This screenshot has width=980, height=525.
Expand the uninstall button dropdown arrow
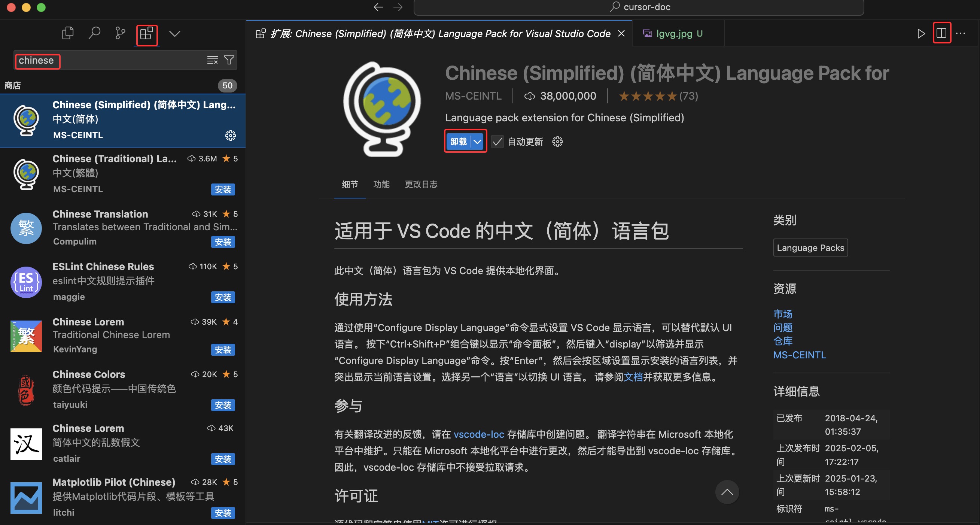point(477,142)
